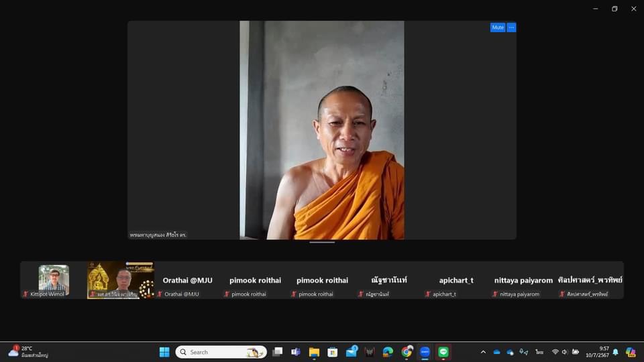Switch to Google Chrome in the taskbar
The width and height of the screenshot is (644, 362).
407,352
